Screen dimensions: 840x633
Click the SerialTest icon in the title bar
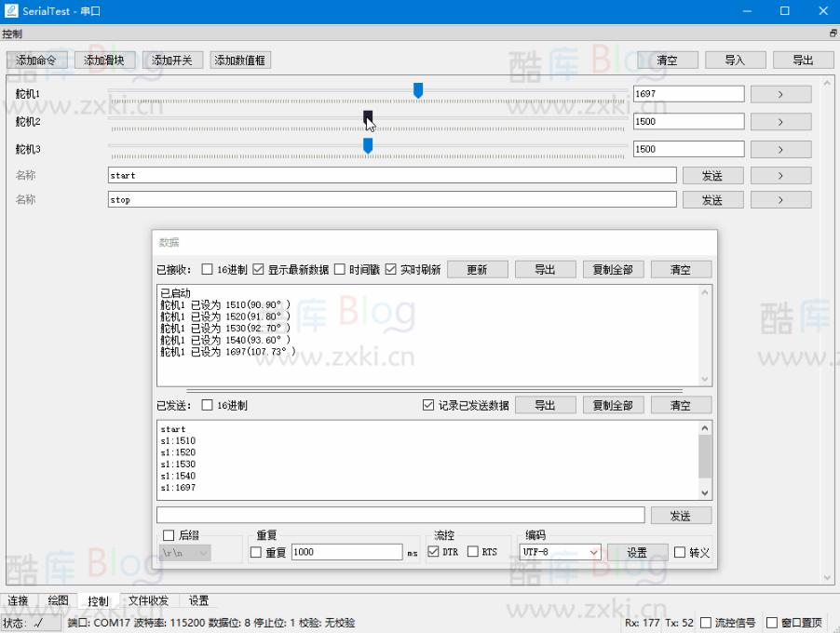pos(10,10)
